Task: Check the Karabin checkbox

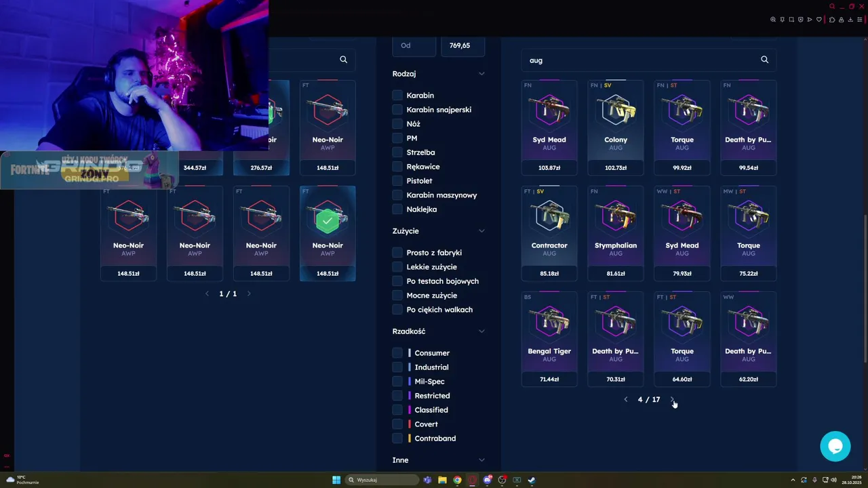Action: 397,96
